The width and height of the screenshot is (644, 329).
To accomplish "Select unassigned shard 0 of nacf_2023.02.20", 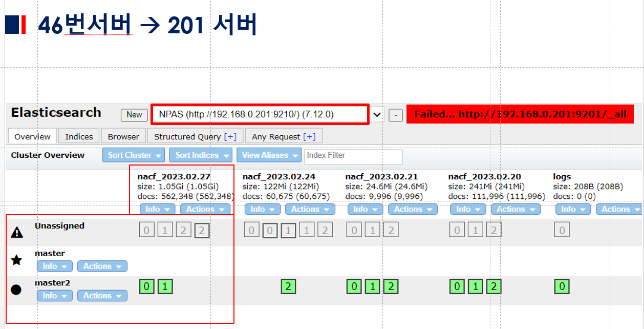I will (457, 230).
